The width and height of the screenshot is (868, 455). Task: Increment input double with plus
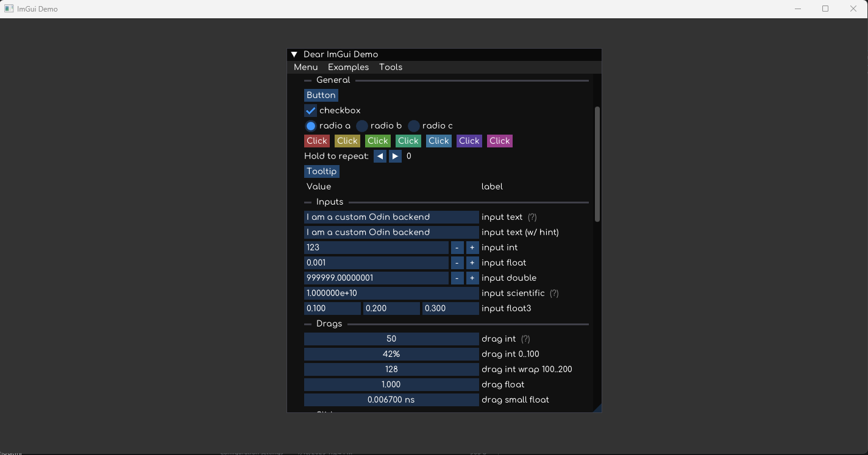pos(472,278)
